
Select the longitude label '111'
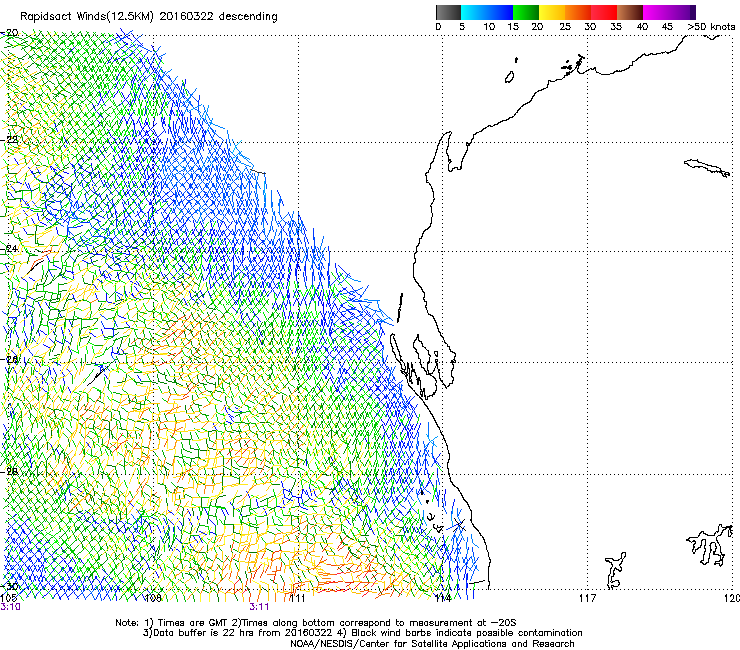tap(298, 599)
